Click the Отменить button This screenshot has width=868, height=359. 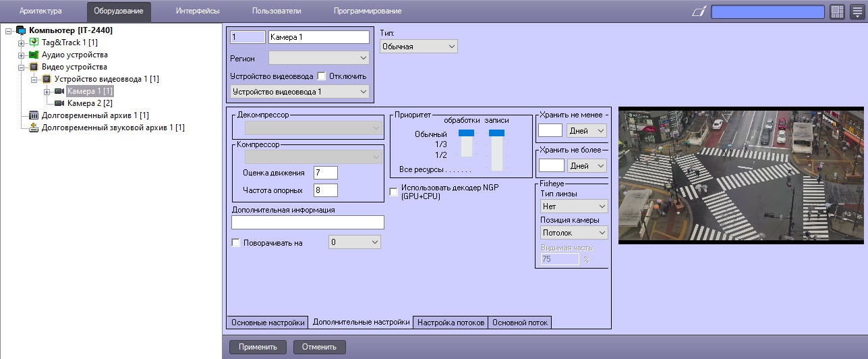(319, 347)
